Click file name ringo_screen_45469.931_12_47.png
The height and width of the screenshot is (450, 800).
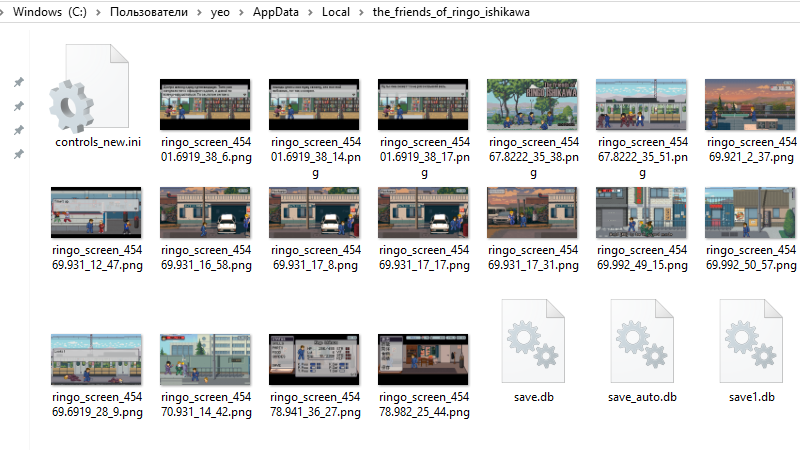click(x=97, y=258)
